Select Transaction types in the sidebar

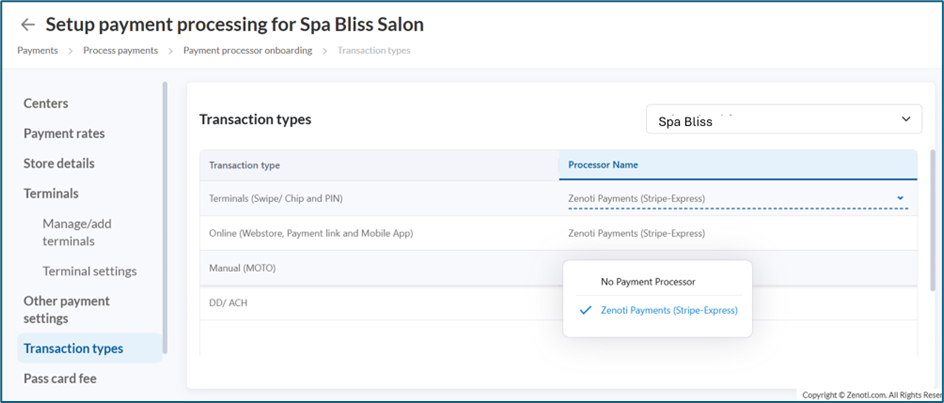90,348
